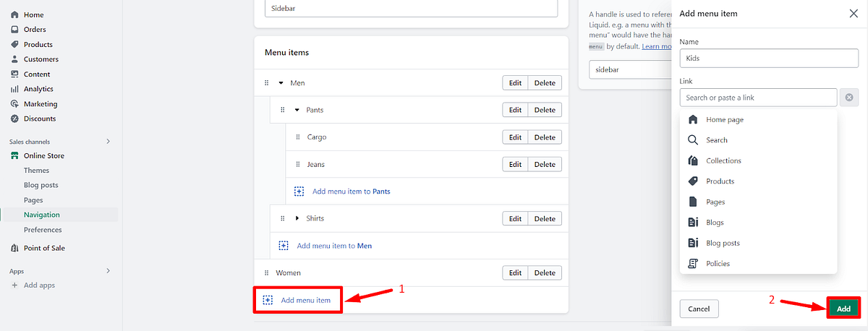Edit the Women menu item
The height and width of the screenshot is (331, 868).
click(515, 272)
